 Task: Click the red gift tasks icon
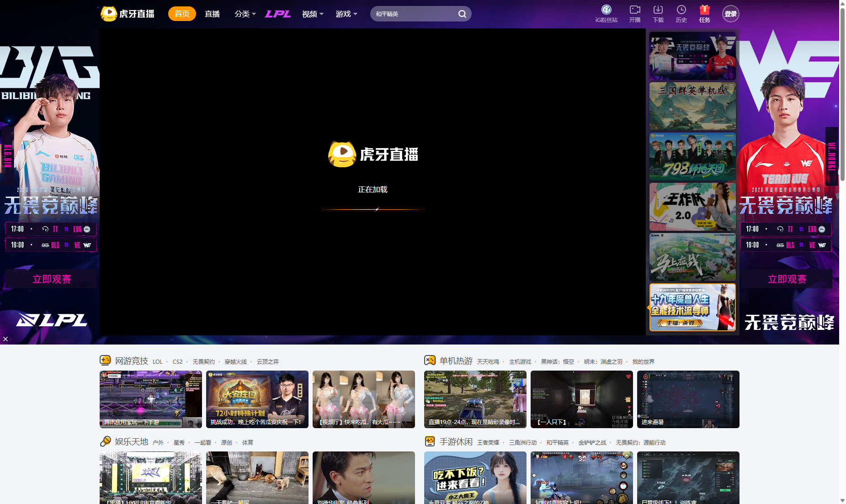(704, 10)
